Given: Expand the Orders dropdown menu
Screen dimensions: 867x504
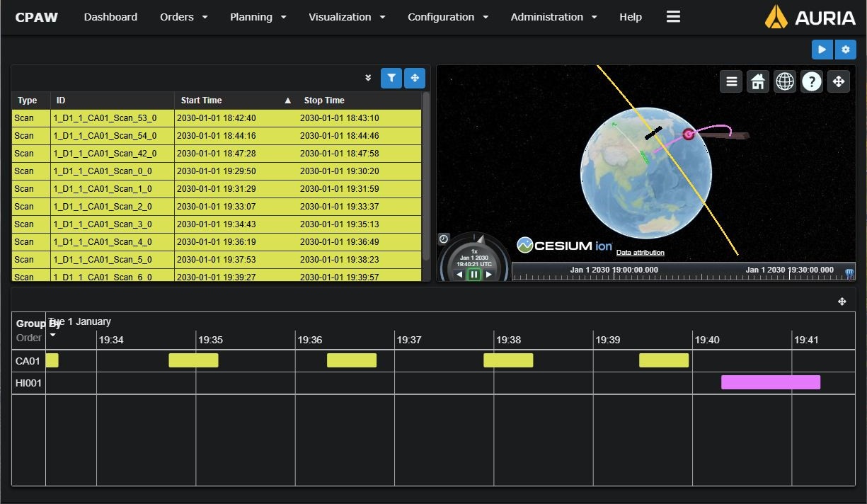Looking at the screenshot, I should pyautogui.click(x=183, y=17).
